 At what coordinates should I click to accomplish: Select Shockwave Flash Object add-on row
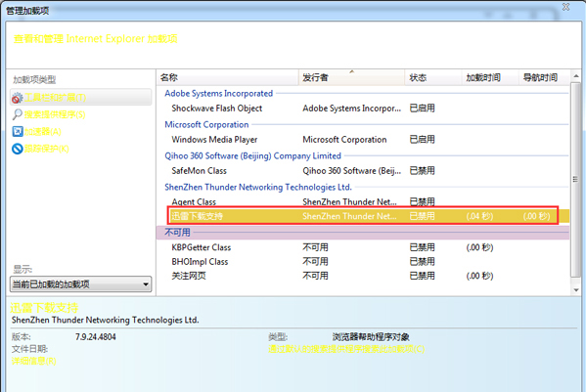coord(363,109)
